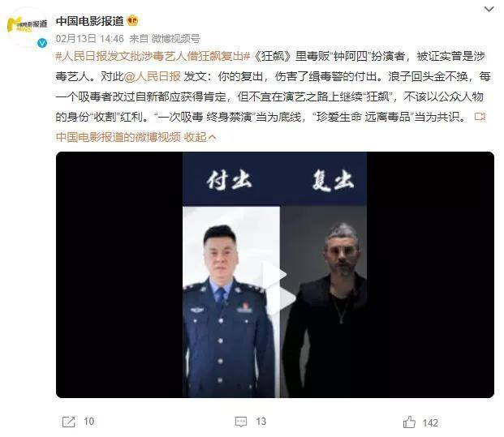Open comments via speech bubble icon
Viewport: 504px width, 437px height.
coord(241,422)
